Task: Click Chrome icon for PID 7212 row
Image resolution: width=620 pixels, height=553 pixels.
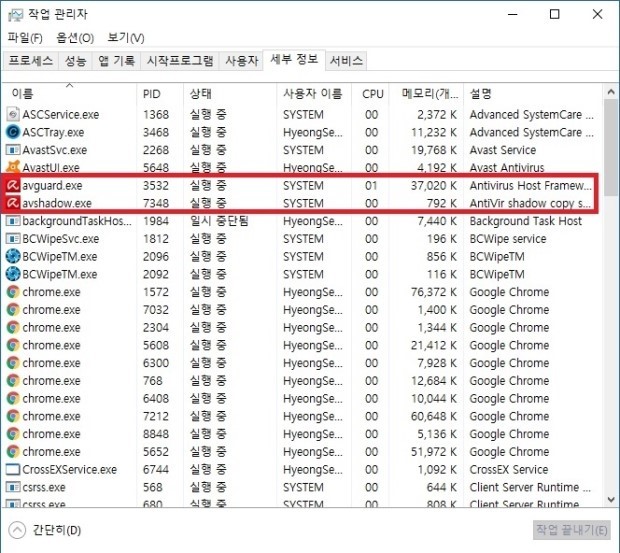Action: 13,416
